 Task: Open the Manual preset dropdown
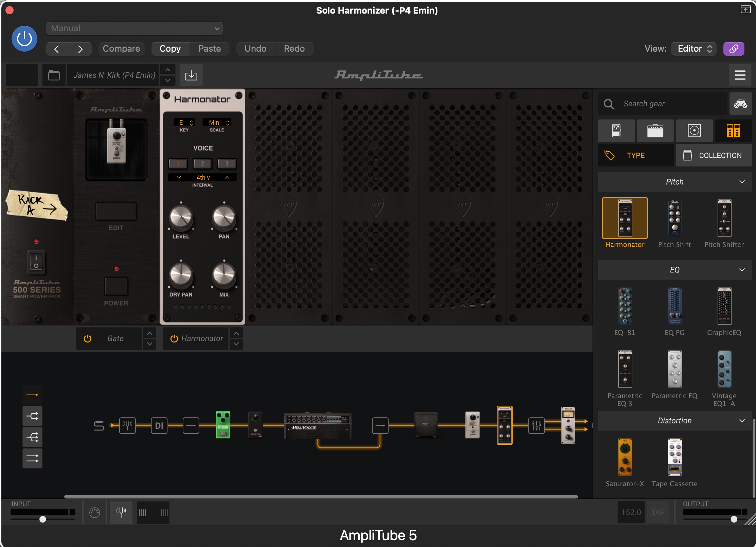point(134,28)
